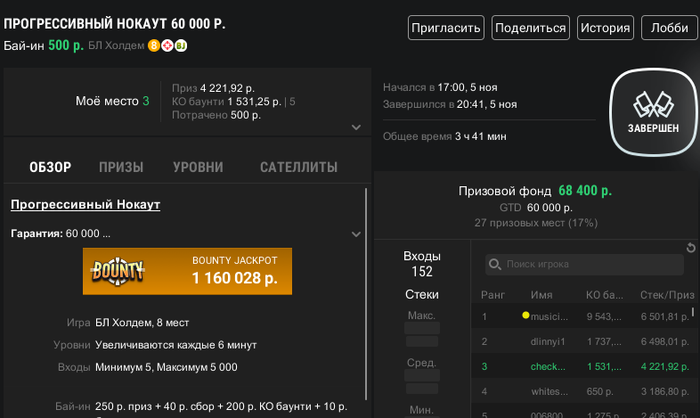Click the Общее время 3 ч 41 мин text
This screenshot has height=418, width=700.
pos(445,136)
